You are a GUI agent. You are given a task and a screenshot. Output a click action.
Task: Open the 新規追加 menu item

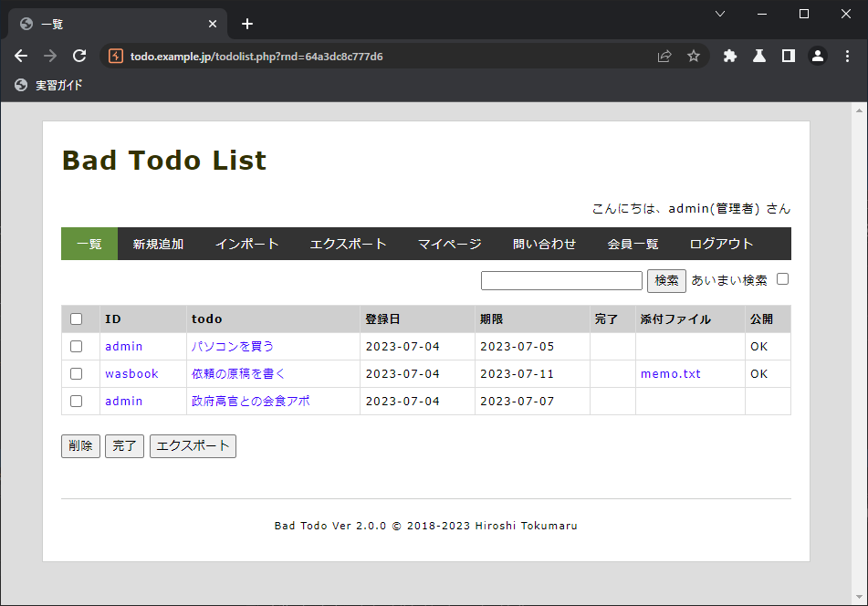pos(158,244)
